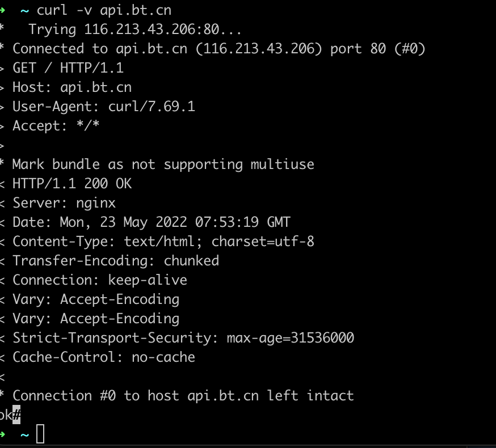Click the Connection: keep-alive header
This screenshot has width=496, height=448.
(100, 280)
